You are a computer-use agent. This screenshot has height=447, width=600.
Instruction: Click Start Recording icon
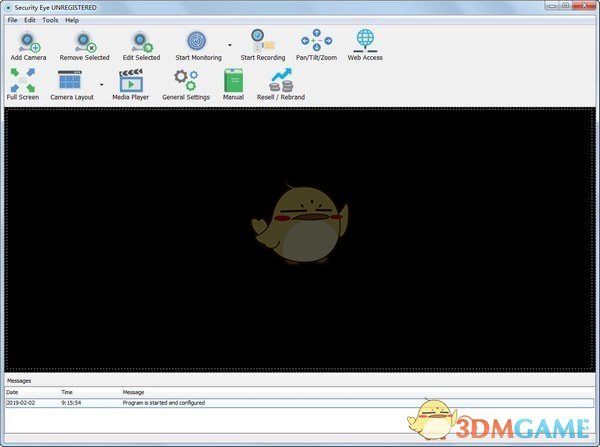click(262, 41)
